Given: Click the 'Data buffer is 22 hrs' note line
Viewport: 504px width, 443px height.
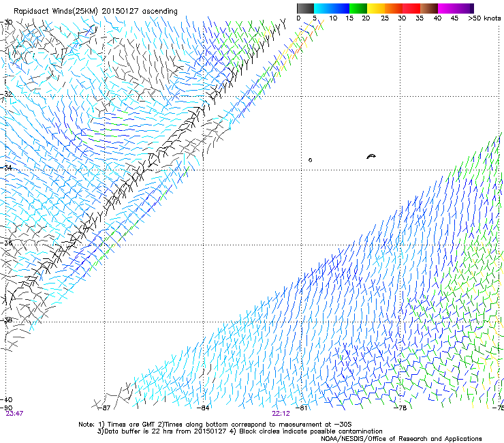Looking at the screenshot, I should point(240,431).
